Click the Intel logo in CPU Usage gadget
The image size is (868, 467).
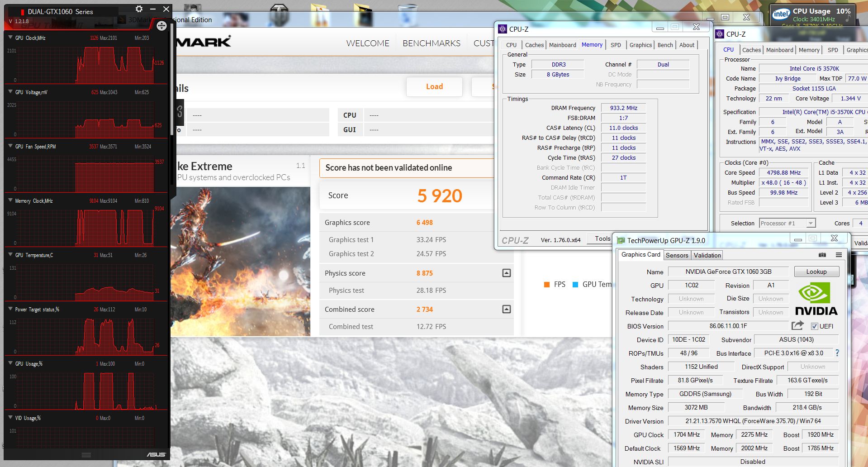(x=781, y=14)
